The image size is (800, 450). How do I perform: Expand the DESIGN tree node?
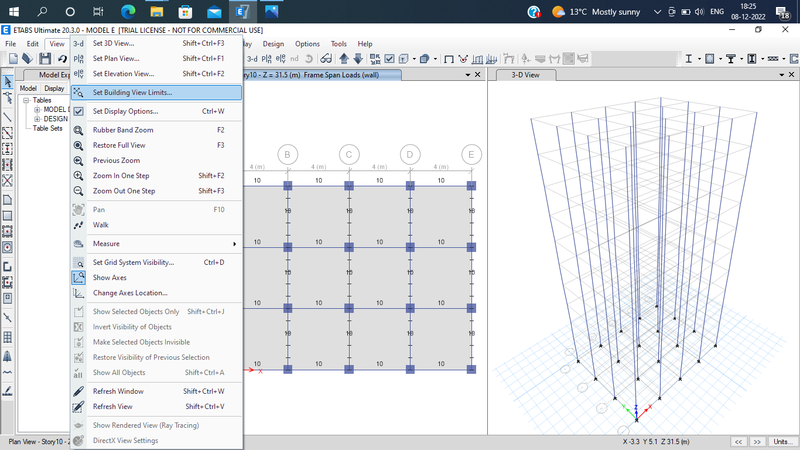[37, 119]
